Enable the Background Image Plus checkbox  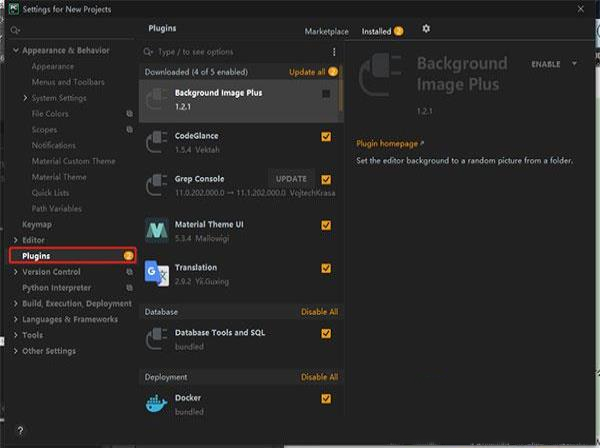click(326, 93)
